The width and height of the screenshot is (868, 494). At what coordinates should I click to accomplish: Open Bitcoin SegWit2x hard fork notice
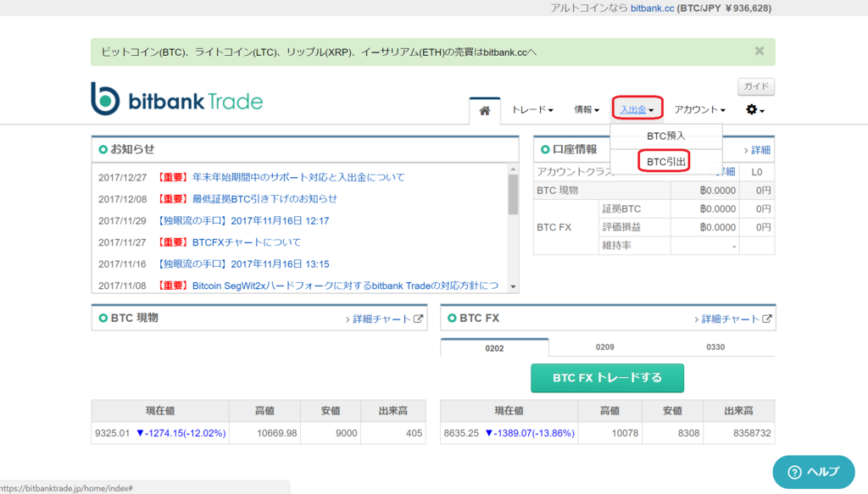click(x=345, y=286)
